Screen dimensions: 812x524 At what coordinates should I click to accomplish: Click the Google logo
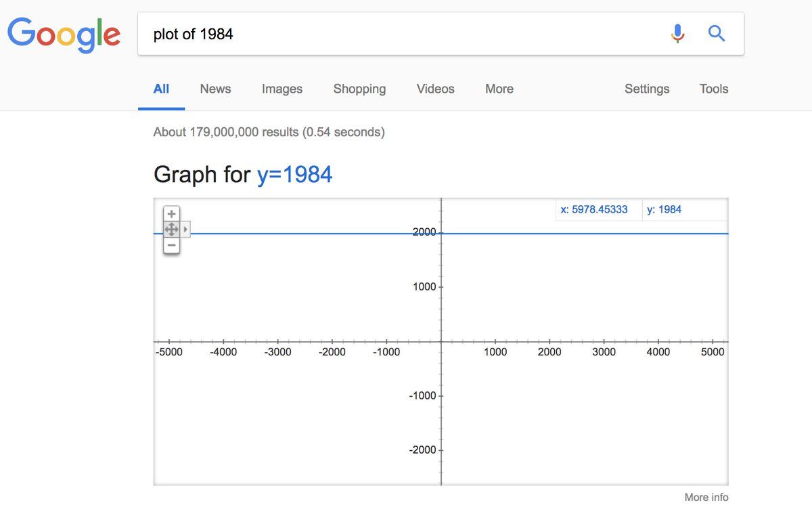click(64, 35)
